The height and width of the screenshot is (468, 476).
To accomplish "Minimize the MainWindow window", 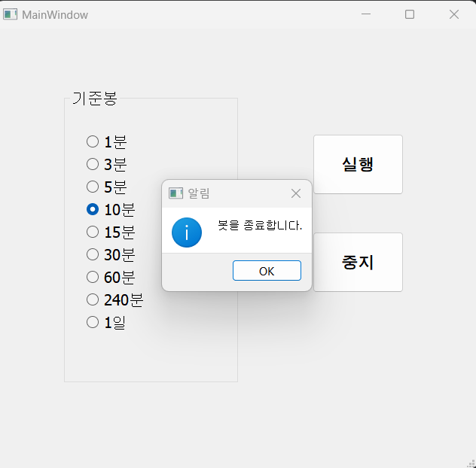I will point(366,14).
